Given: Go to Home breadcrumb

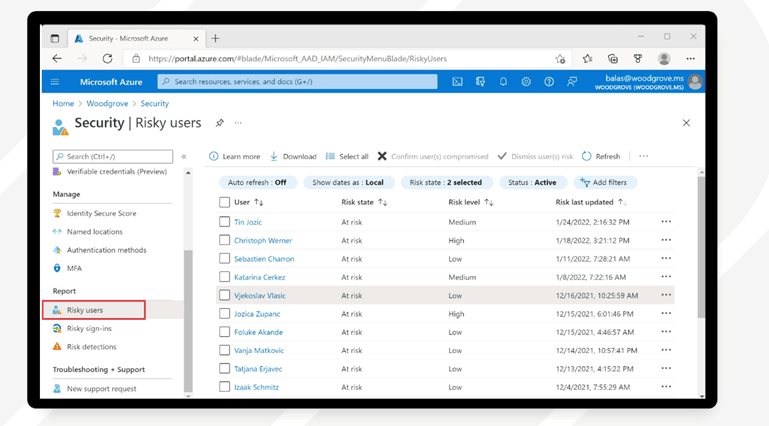Looking at the screenshot, I should 63,103.
